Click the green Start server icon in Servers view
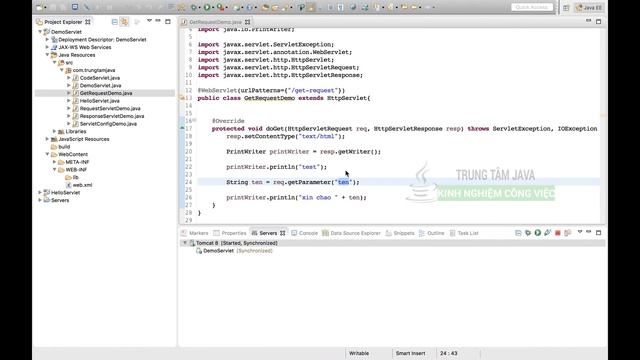 point(538,233)
